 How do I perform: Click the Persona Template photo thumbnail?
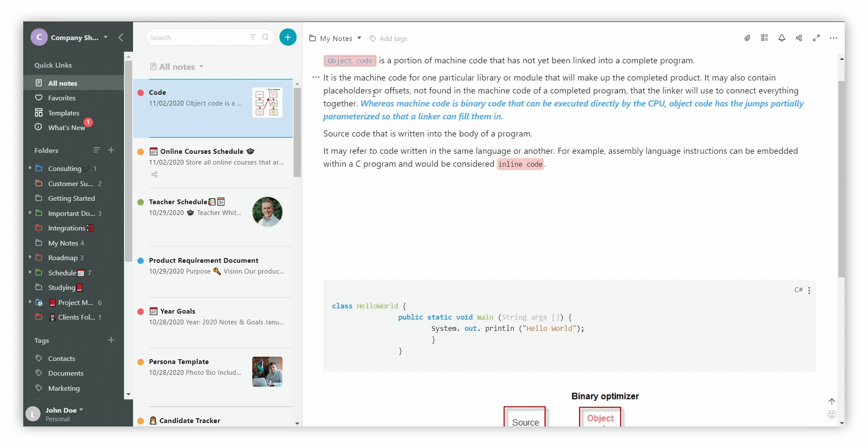click(267, 372)
